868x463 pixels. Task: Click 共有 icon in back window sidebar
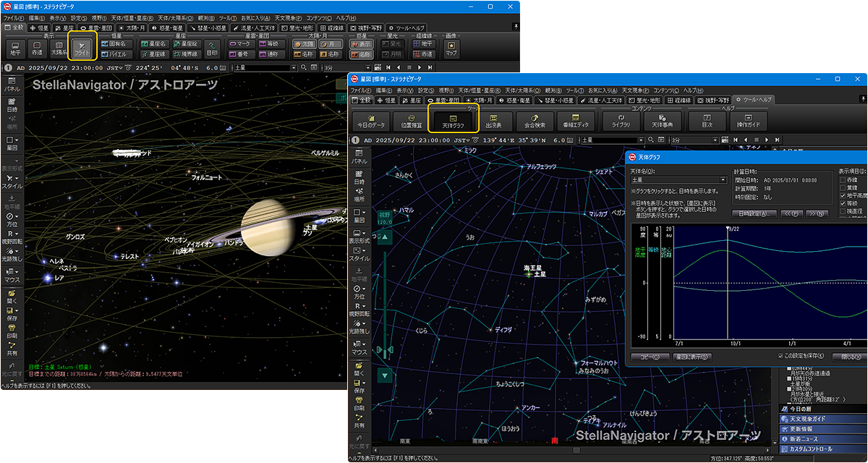[12, 349]
